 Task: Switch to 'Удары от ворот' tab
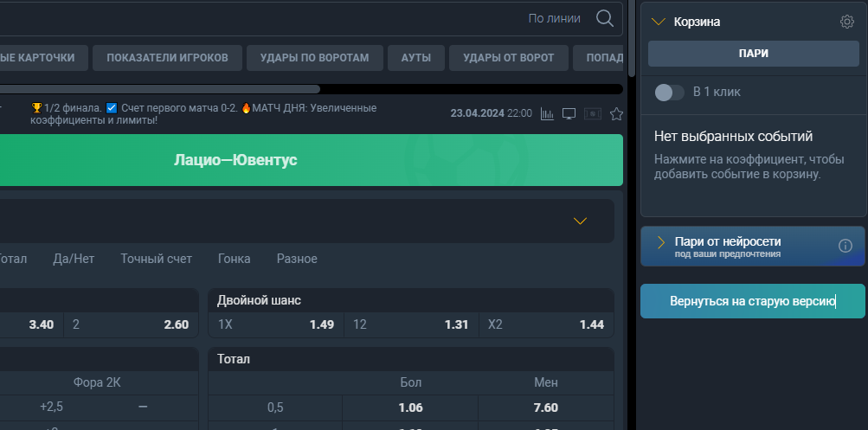tap(508, 58)
